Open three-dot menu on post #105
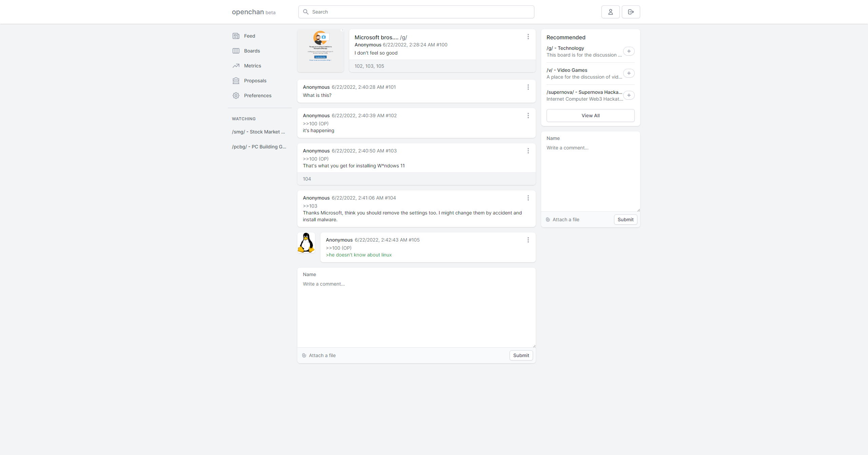The height and width of the screenshot is (455, 868). click(x=528, y=240)
